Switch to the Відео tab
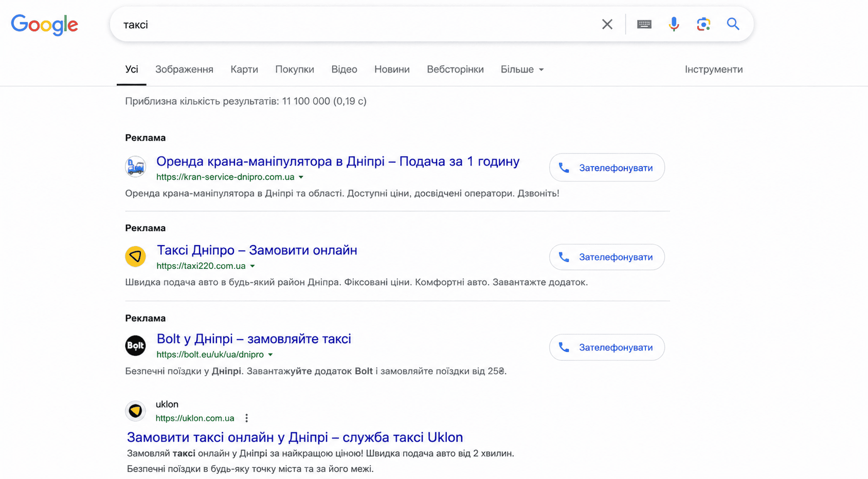 click(x=344, y=69)
